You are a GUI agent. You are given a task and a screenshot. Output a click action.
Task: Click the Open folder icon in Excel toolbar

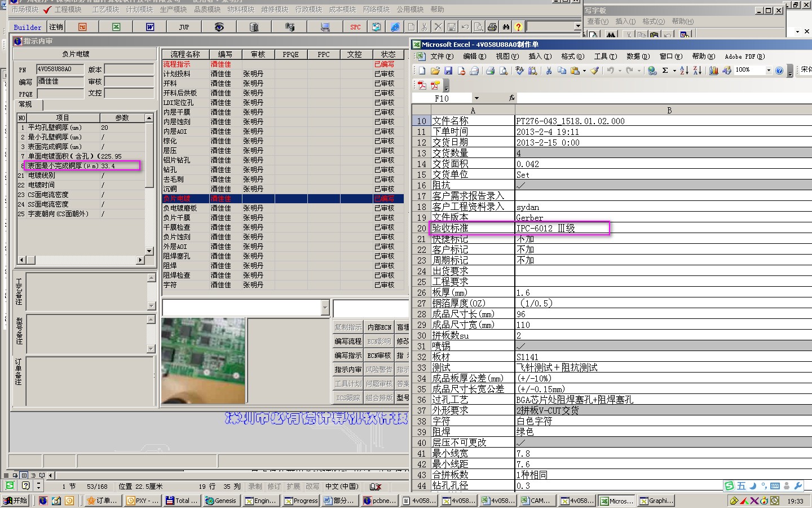[435, 71]
